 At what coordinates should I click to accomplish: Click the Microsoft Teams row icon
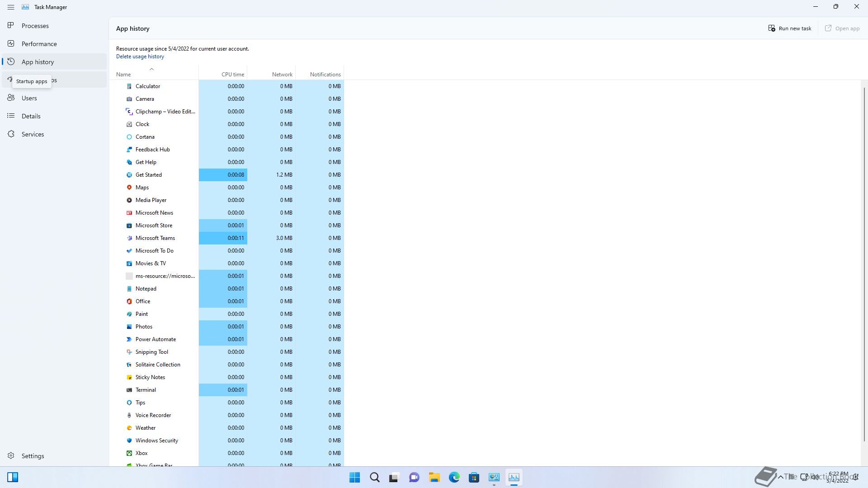pyautogui.click(x=129, y=238)
